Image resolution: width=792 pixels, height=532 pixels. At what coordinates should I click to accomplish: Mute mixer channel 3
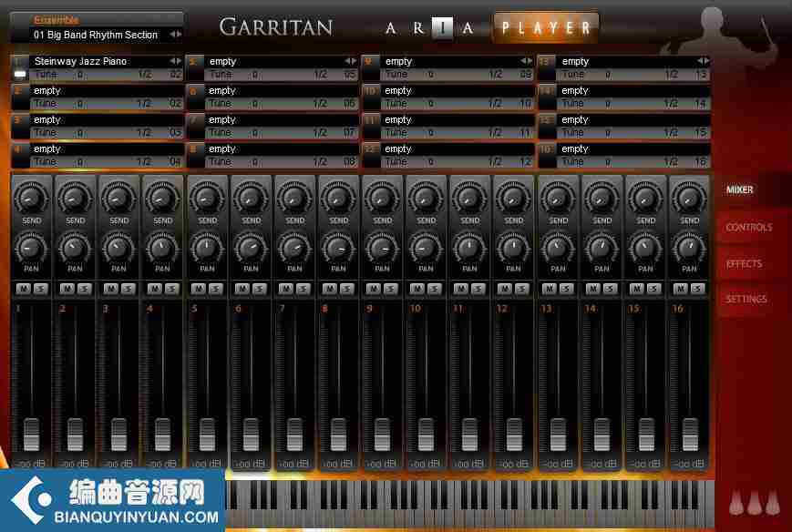[110, 289]
